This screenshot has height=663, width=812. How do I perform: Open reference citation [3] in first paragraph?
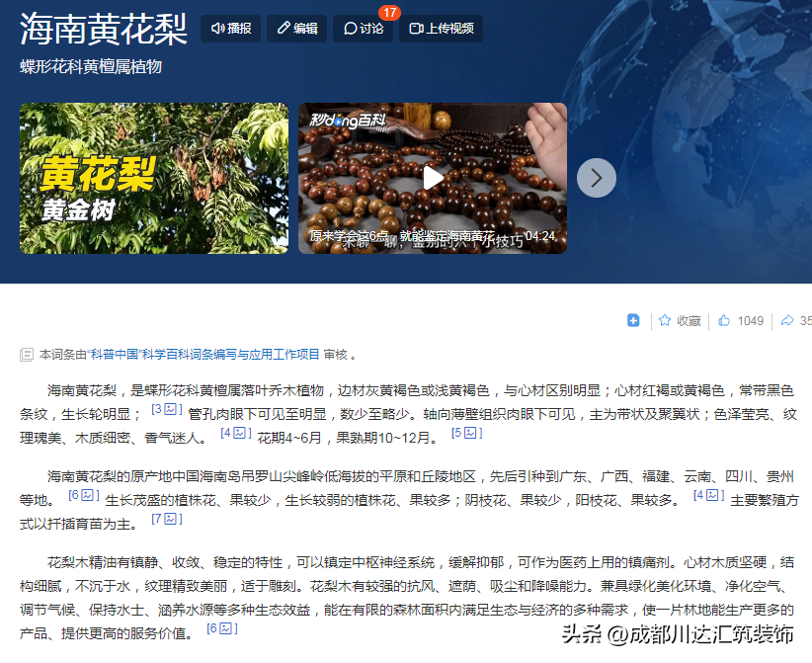pyautogui.click(x=165, y=409)
